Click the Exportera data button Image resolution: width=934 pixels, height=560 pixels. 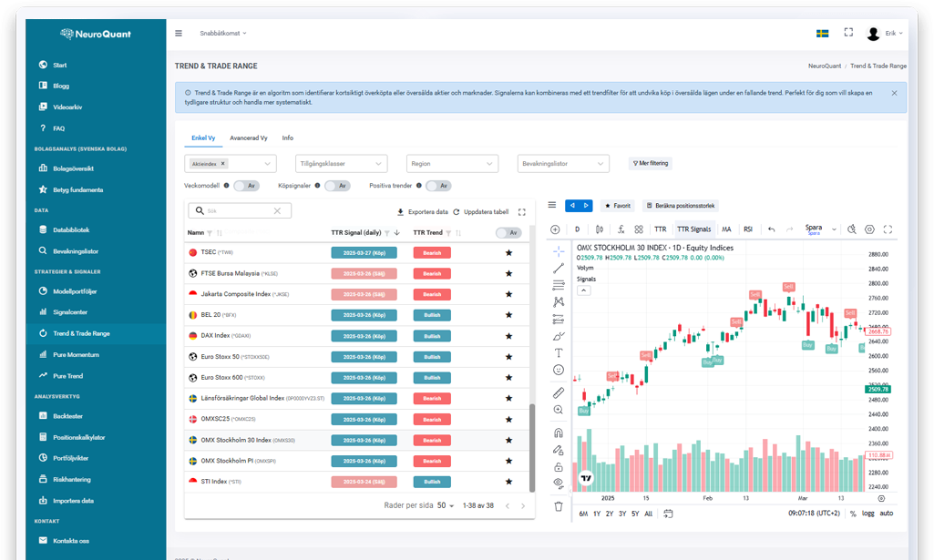point(422,211)
